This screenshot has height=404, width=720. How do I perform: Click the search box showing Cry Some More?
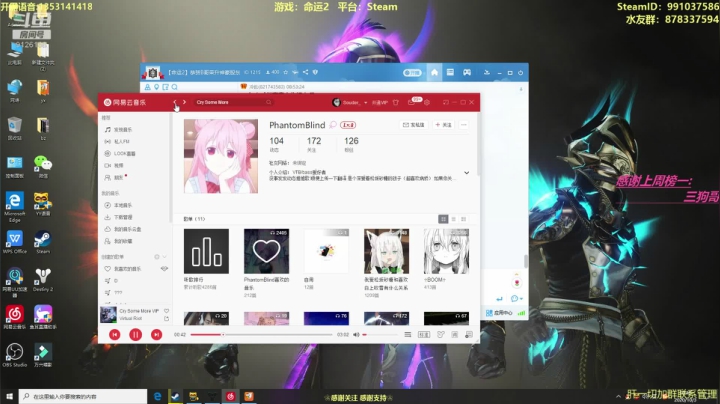[233, 102]
